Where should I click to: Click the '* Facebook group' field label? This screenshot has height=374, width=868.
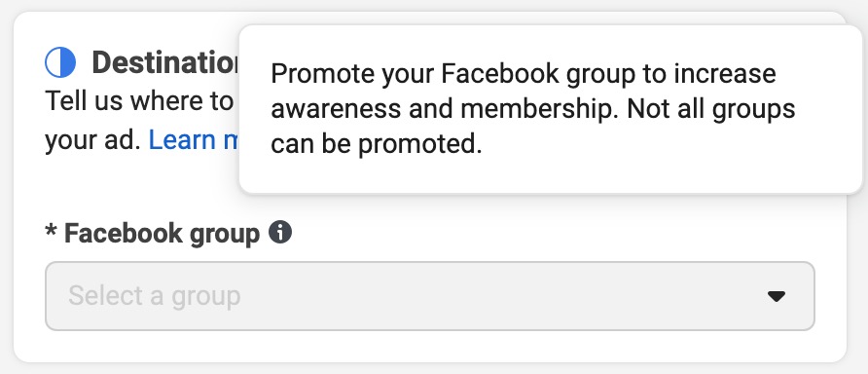click(152, 234)
